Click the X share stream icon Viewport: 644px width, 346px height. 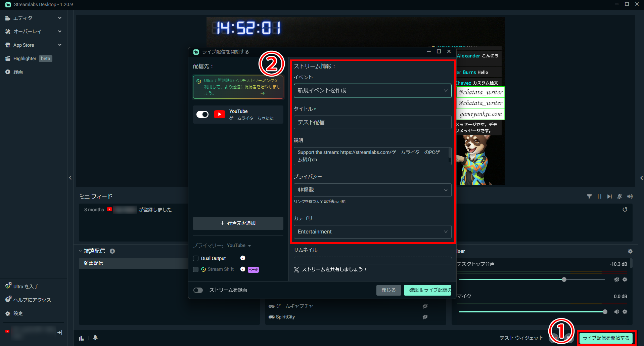296,270
